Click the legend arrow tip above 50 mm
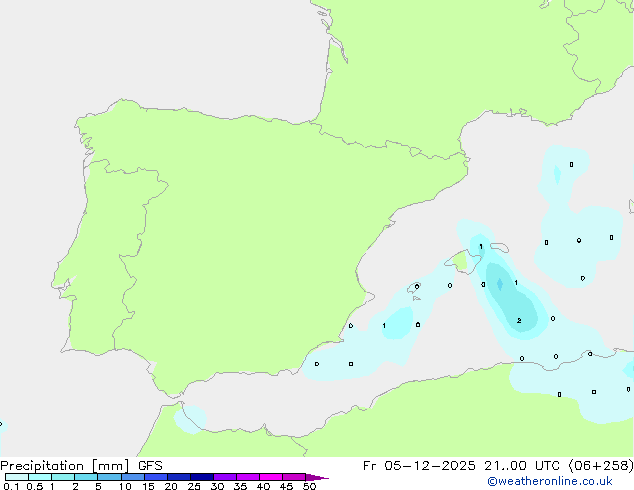The height and width of the screenshot is (490, 634). [x=317, y=477]
